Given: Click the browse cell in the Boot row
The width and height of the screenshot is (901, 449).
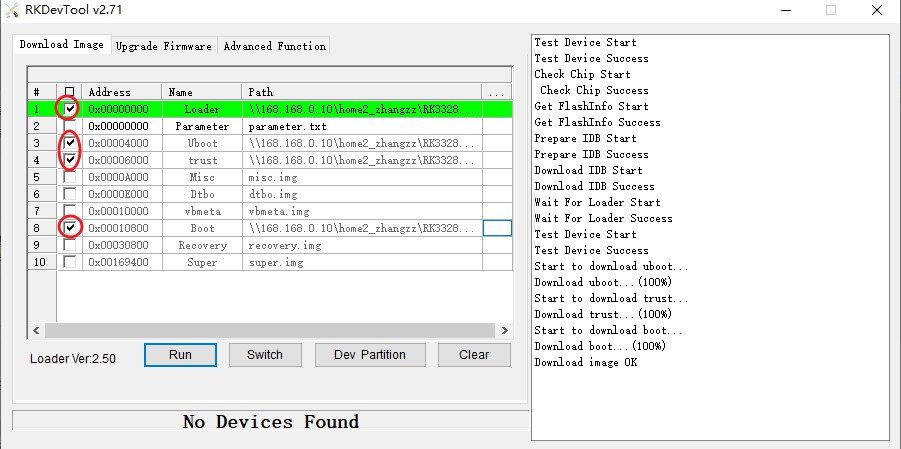Looking at the screenshot, I should click(497, 228).
